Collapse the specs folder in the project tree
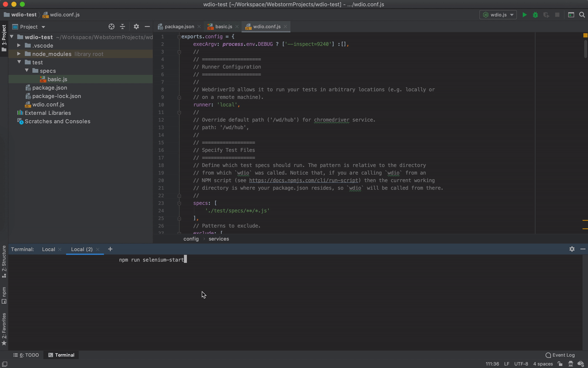Image resolution: width=588 pixels, height=368 pixels. (x=27, y=70)
